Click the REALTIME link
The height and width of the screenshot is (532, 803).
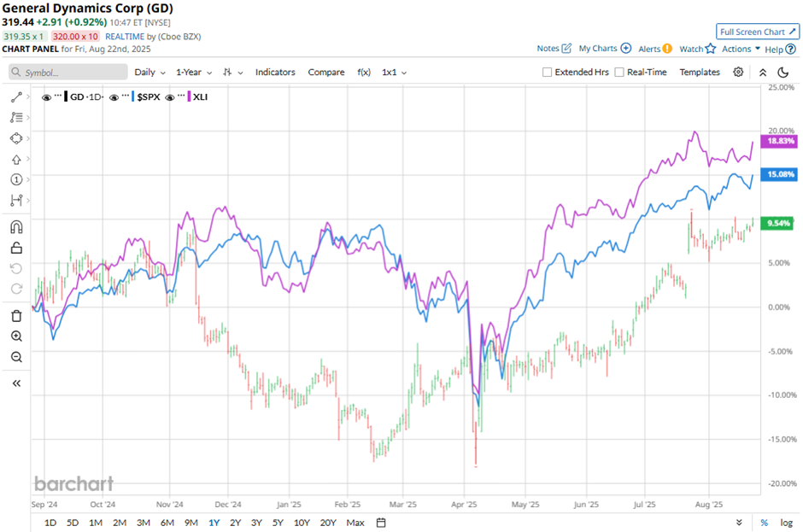[125, 37]
